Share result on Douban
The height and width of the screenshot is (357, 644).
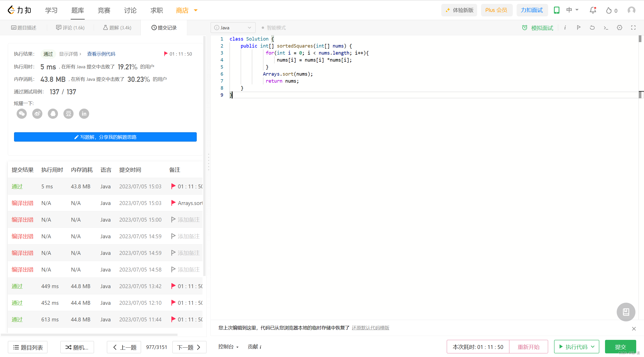pyautogui.click(x=68, y=114)
